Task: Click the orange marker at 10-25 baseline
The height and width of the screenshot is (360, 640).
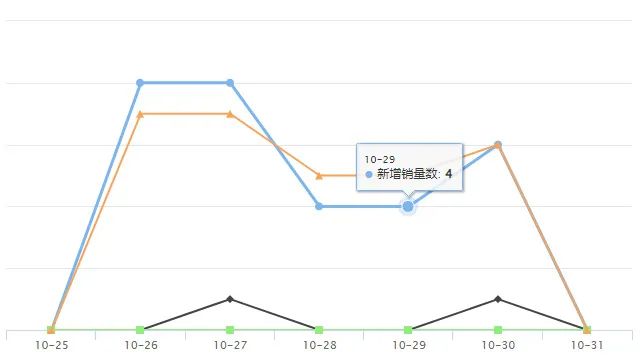Action: (x=51, y=330)
